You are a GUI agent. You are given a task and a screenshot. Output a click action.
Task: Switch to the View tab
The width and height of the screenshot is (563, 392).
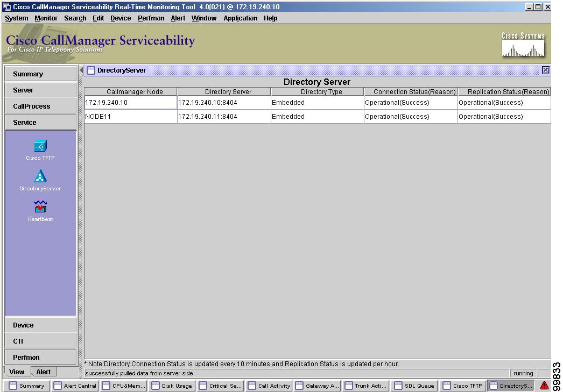click(17, 372)
